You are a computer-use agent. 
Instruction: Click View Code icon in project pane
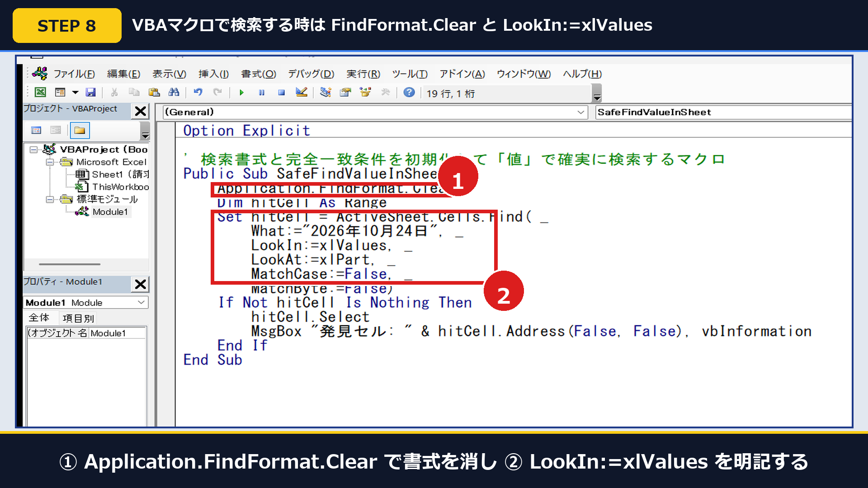[36, 131]
